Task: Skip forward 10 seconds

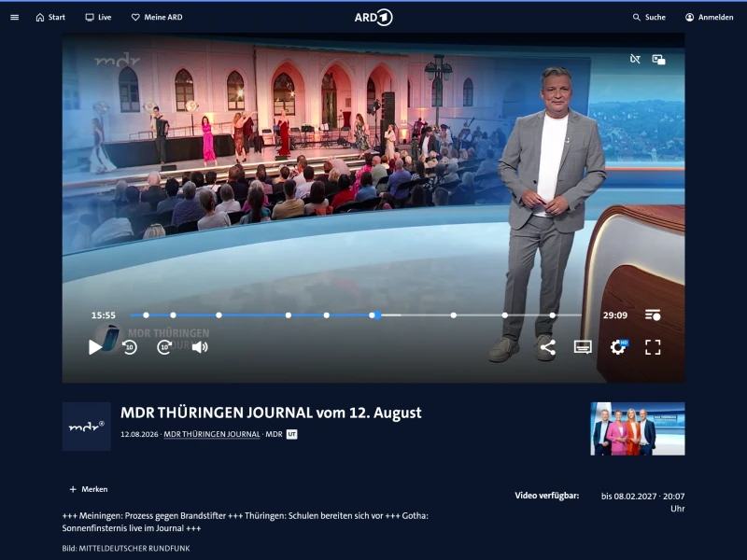Action: [165, 347]
